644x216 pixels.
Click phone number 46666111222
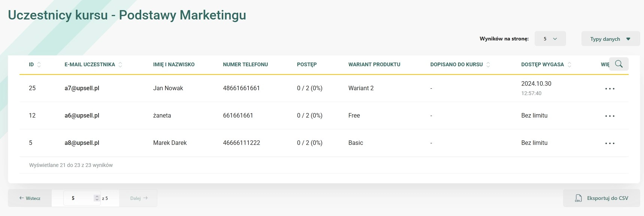pyautogui.click(x=241, y=143)
